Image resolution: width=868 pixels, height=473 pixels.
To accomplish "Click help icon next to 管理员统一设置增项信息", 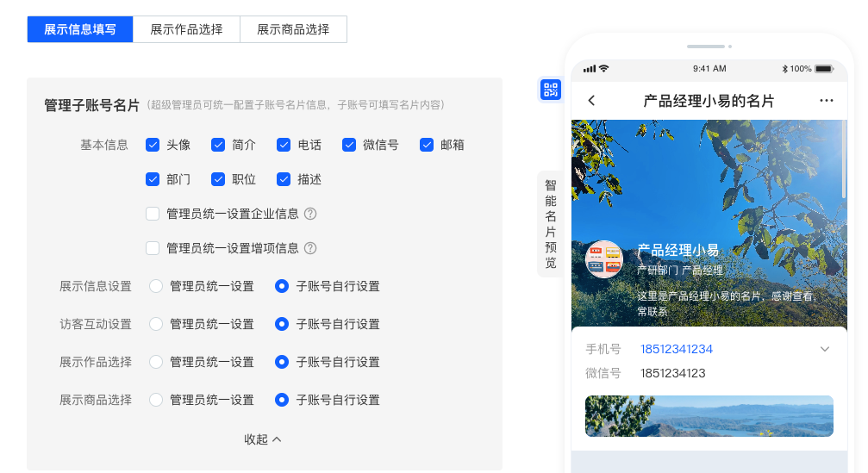I will [310, 248].
